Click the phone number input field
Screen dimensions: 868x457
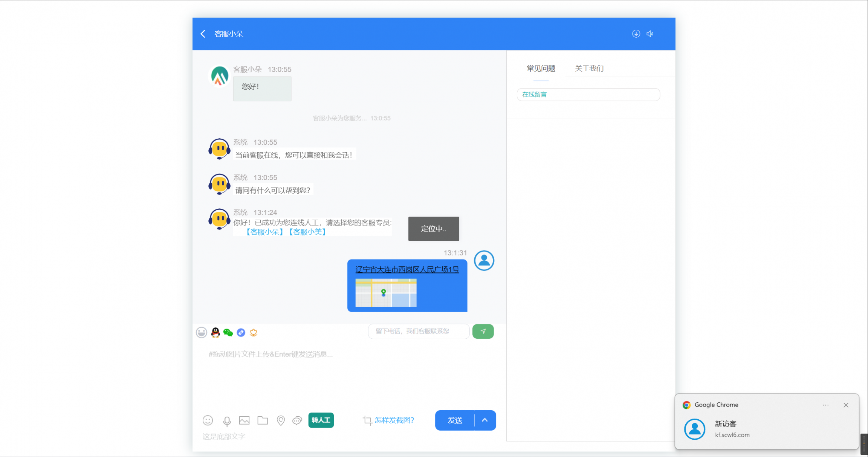click(418, 331)
